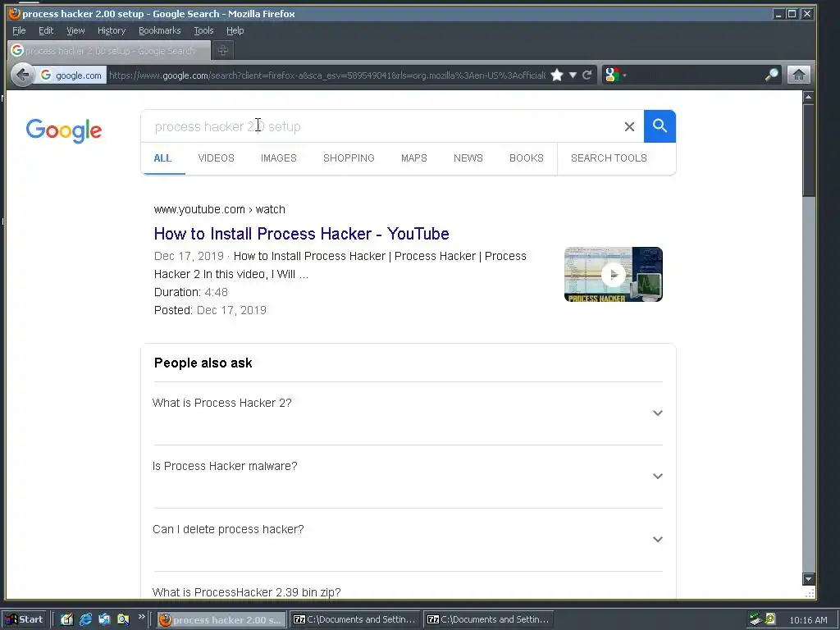This screenshot has height=630, width=840.
Task: Click What is ProcessHacker 2.39 bin zip? question
Action: pos(246,592)
